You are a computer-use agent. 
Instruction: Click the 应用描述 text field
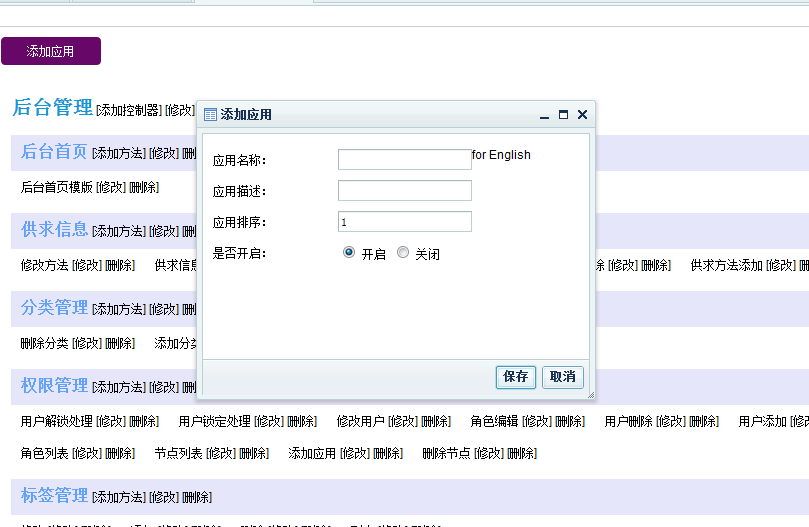pos(404,191)
